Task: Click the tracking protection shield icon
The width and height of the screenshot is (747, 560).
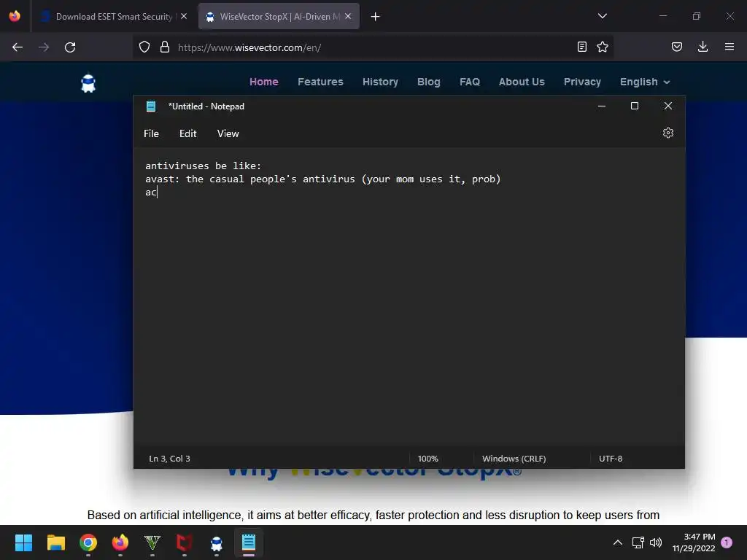Action: point(144,47)
